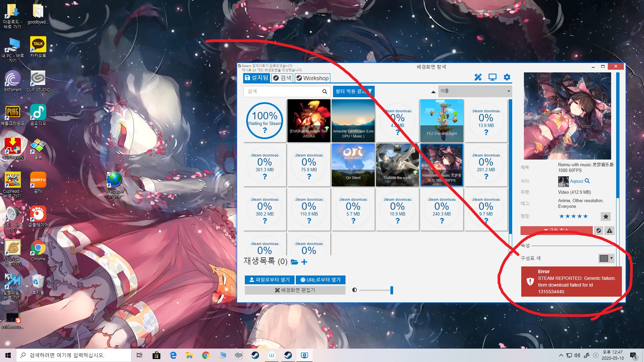Screen dimensions: 644x362
Task: Switch to the 설치됨 tab
Action: (x=257, y=78)
